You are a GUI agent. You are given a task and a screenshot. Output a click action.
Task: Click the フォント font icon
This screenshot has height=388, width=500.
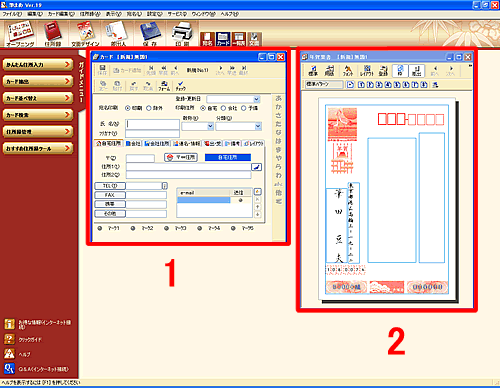click(348, 70)
